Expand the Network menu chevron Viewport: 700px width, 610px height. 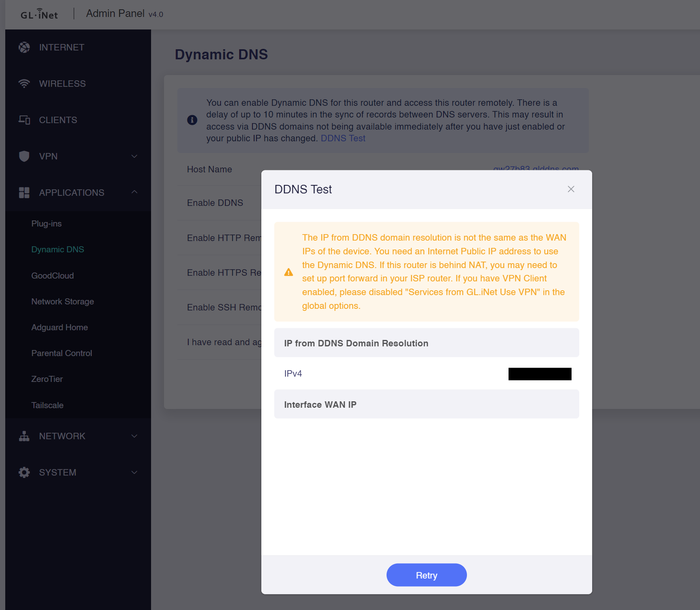click(135, 436)
